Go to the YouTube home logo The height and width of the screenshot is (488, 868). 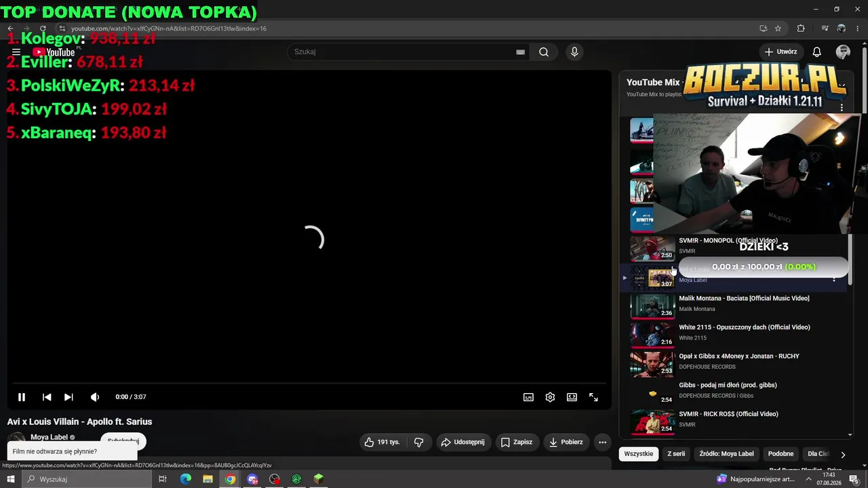pyautogui.click(x=54, y=52)
